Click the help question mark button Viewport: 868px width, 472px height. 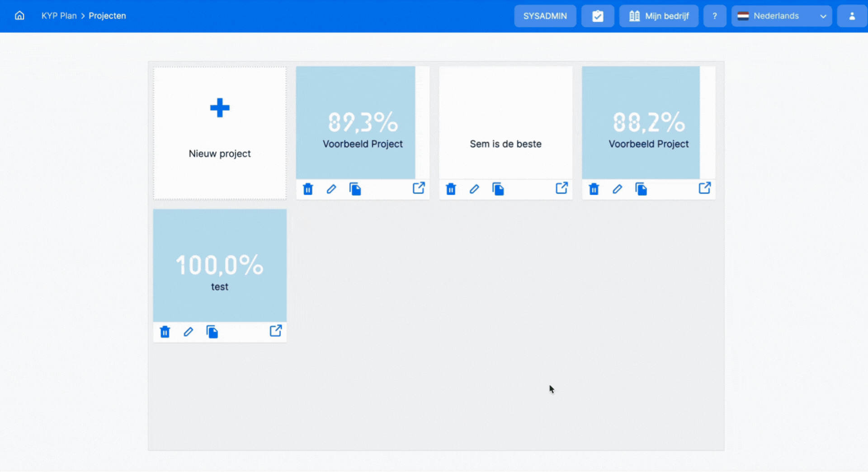[715, 16]
